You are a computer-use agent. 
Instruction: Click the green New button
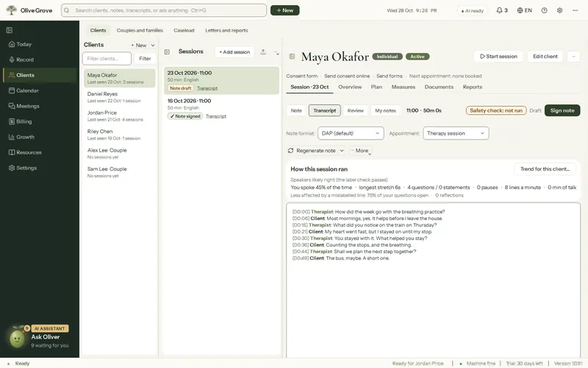point(285,10)
